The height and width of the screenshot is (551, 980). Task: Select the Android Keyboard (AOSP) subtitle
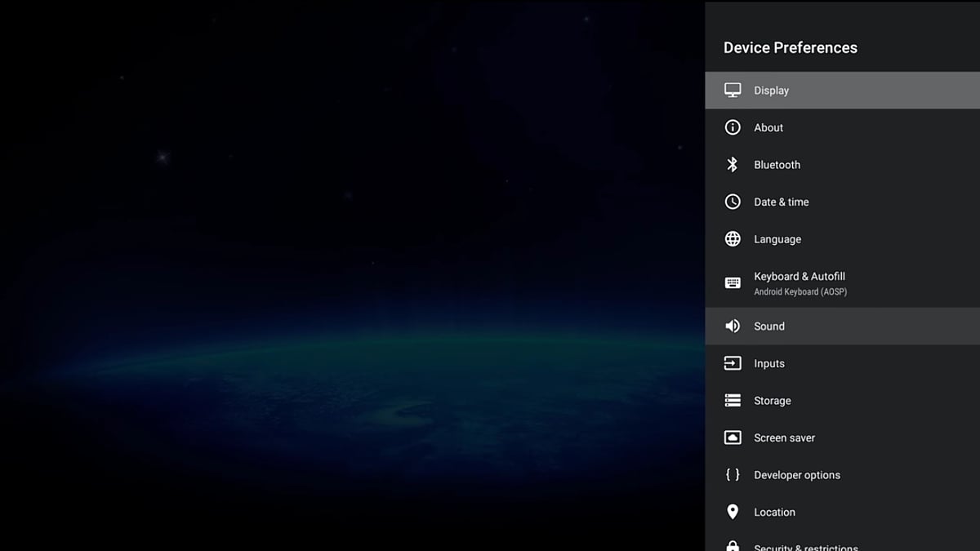[800, 292]
